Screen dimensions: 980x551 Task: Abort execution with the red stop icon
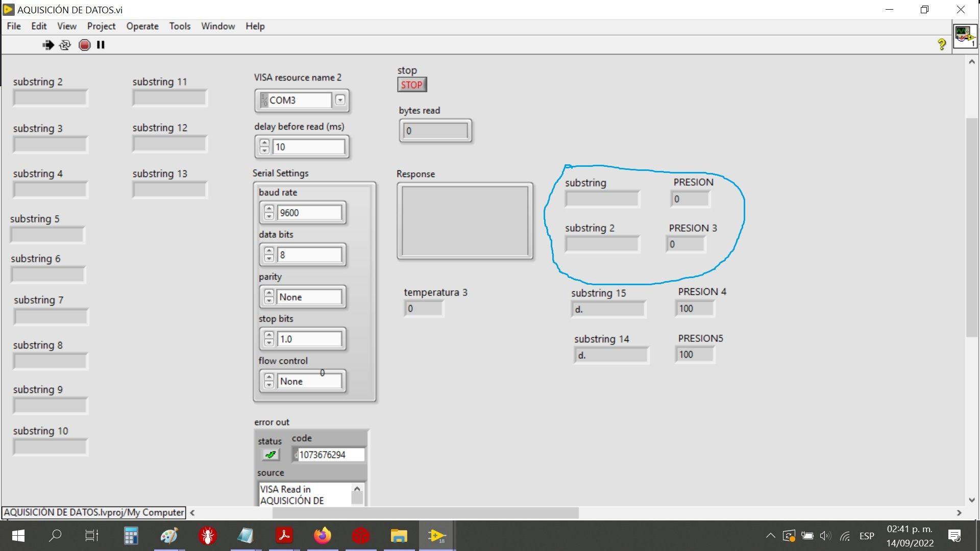click(84, 45)
